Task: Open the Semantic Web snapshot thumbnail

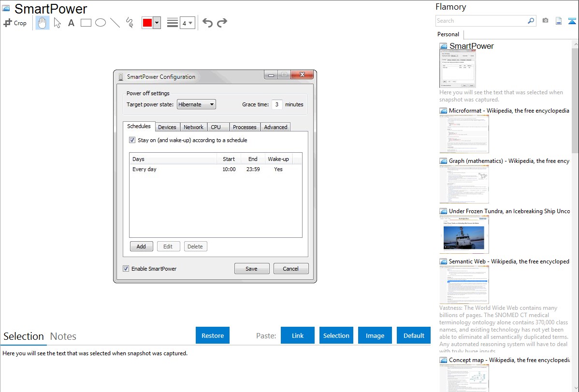Action: point(464,285)
